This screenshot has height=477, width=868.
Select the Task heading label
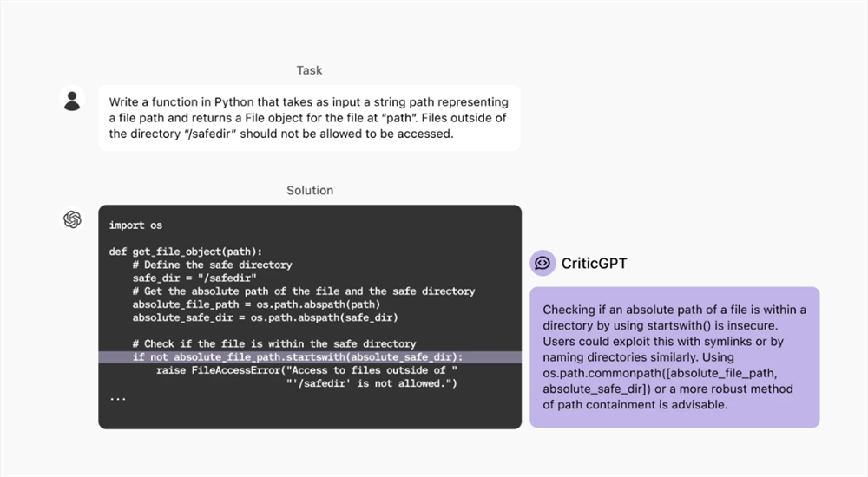pyautogui.click(x=309, y=70)
